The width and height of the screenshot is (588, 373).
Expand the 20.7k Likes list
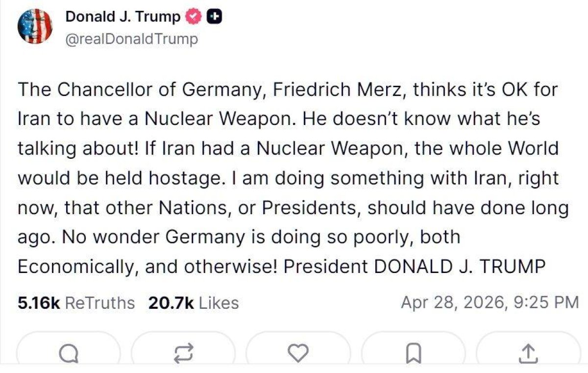(x=193, y=303)
